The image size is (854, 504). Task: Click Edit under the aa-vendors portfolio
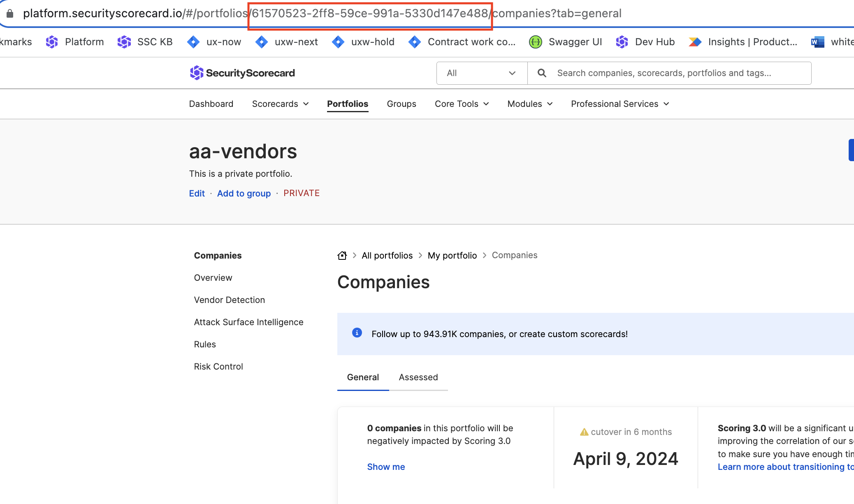(x=197, y=193)
